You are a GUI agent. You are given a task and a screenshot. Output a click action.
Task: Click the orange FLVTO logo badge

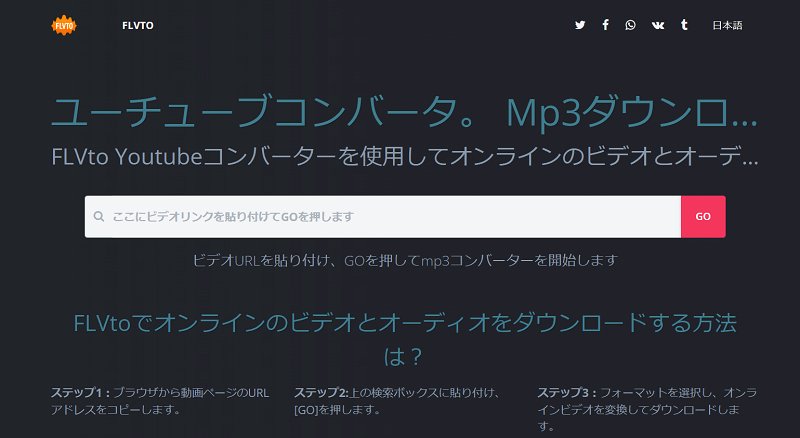(x=64, y=26)
